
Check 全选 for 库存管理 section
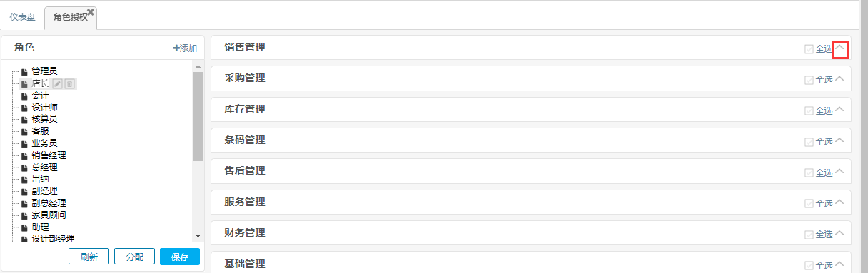pos(809,110)
